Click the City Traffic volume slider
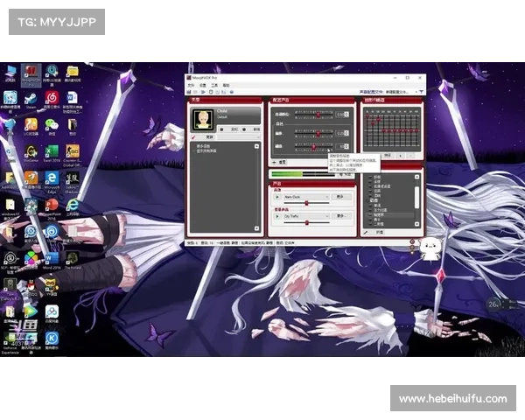The image size is (525, 420). click(x=306, y=223)
